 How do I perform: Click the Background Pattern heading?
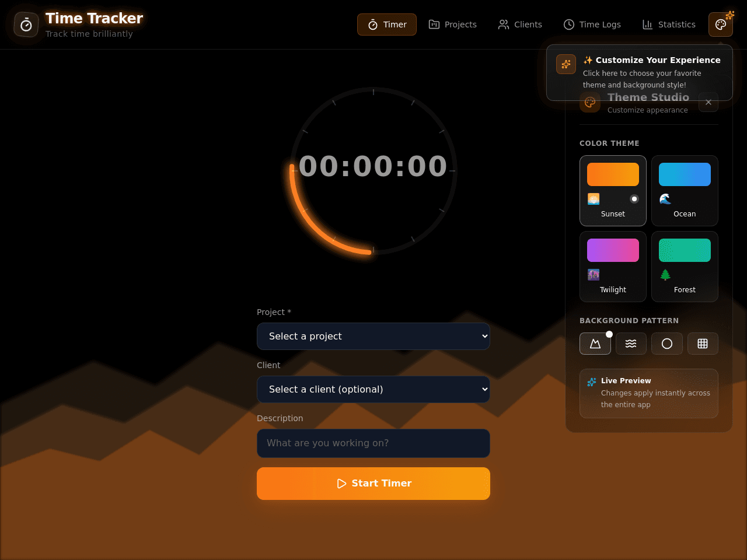629,321
